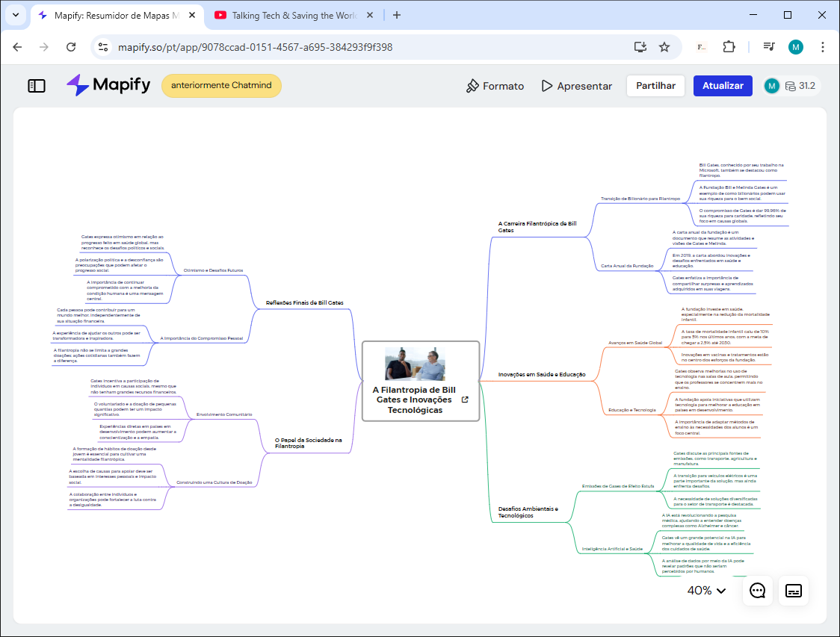Switch to Mapify Resumidor de Mapas tab
The height and width of the screenshot is (637, 840).
point(117,16)
